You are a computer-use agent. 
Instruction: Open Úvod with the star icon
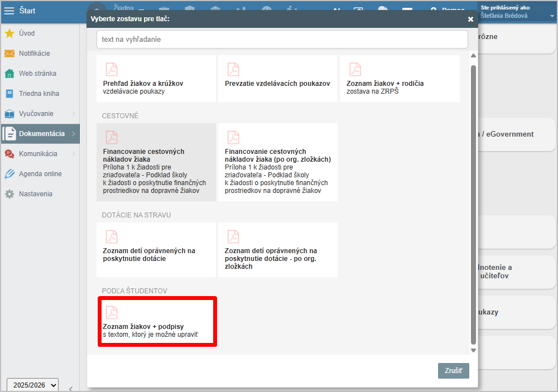pyautogui.click(x=9, y=33)
